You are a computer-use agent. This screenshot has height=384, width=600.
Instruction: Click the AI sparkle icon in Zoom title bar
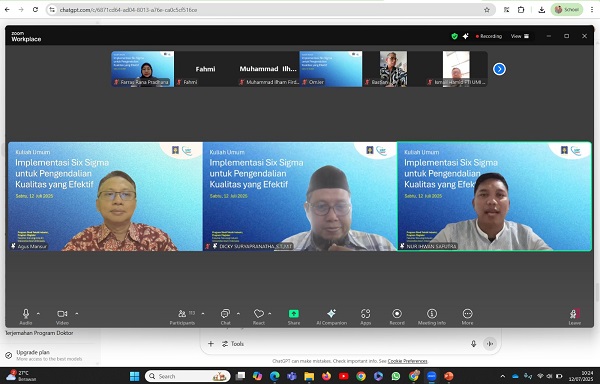point(466,36)
